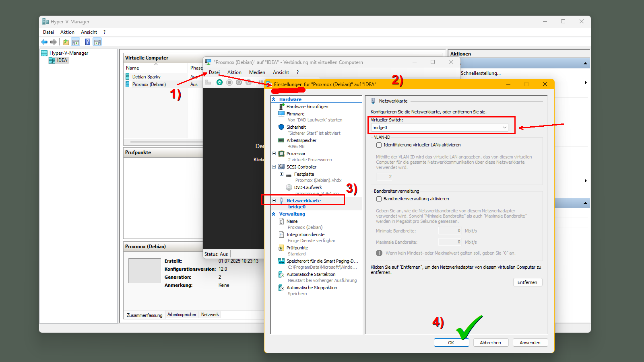The height and width of the screenshot is (362, 644).
Task: Click the DVD-Laufwerk disc icon
Action: tap(289, 187)
